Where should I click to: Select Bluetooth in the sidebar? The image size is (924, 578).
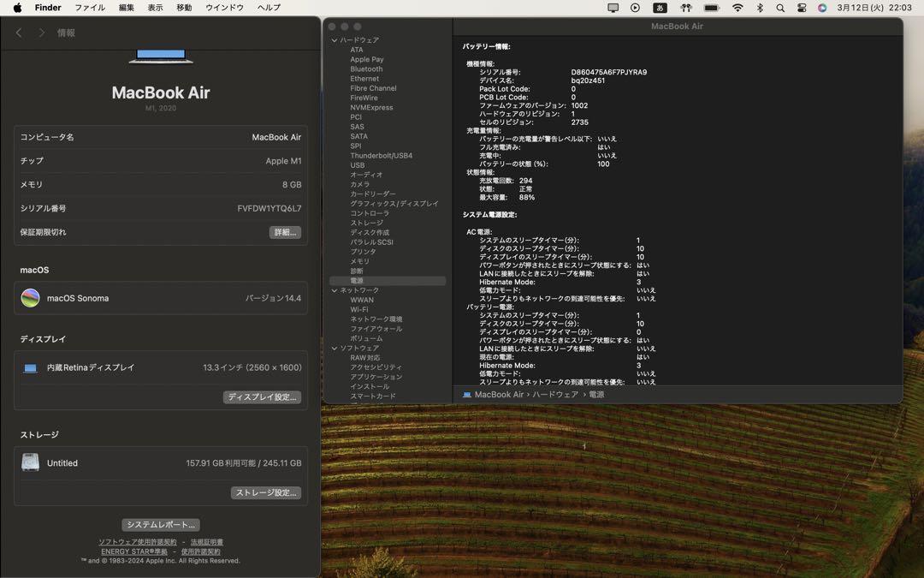click(366, 69)
